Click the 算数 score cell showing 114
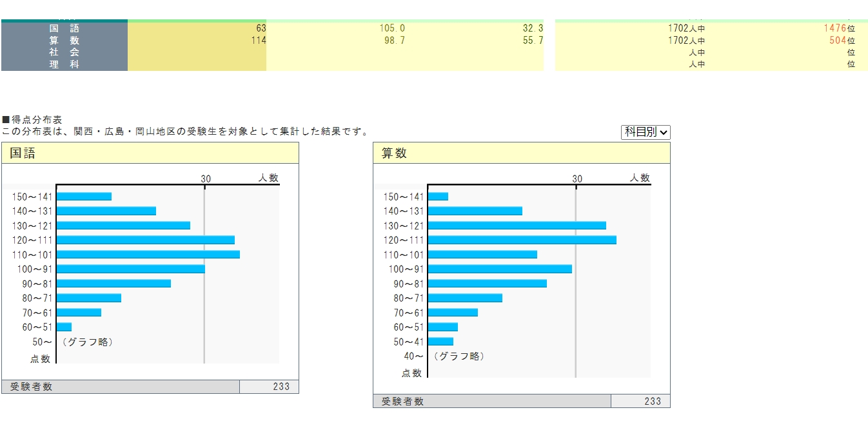This screenshot has height=428, width=868. (258, 41)
